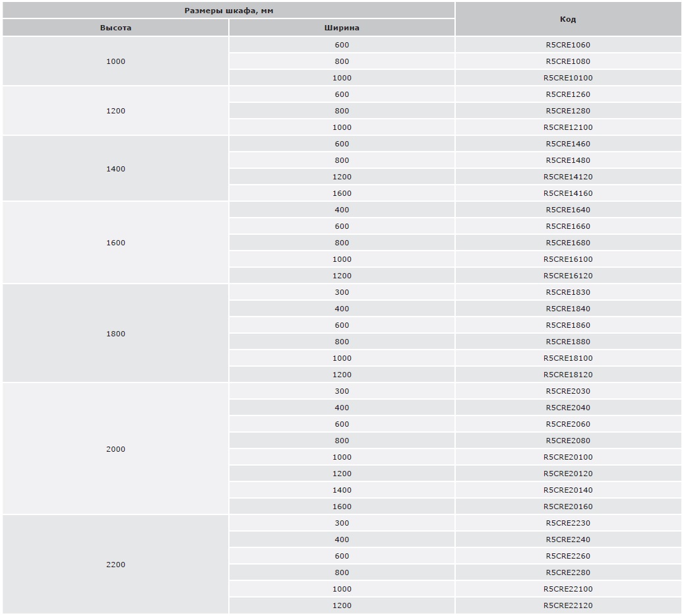Click width 1600 in the R5CRE20160 row
This screenshot has width=682, height=616.
click(342, 507)
